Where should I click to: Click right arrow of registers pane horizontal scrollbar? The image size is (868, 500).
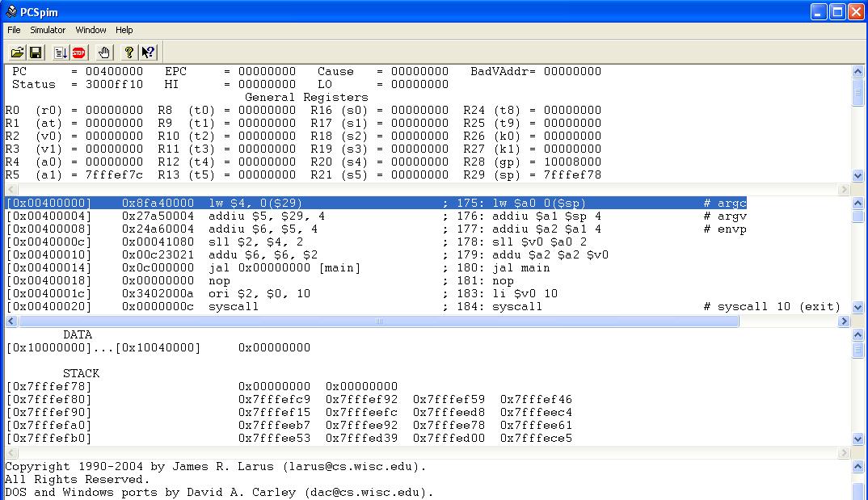(844, 189)
